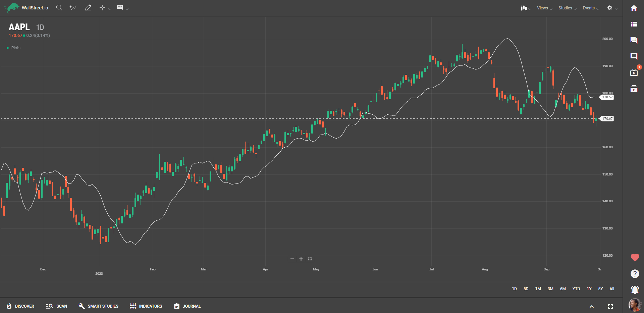Select the 6M range
Image resolution: width=644 pixels, height=313 pixels.
pyautogui.click(x=563, y=289)
